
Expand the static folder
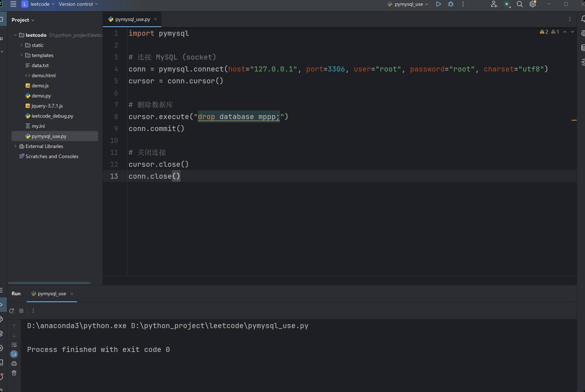pos(21,45)
